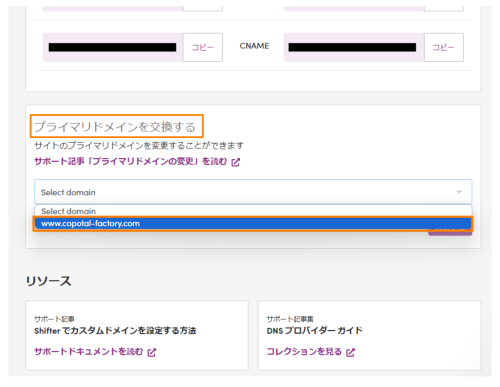Click the redacted CNAME value field
The height and width of the screenshot is (387, 500).
(354, 47)
